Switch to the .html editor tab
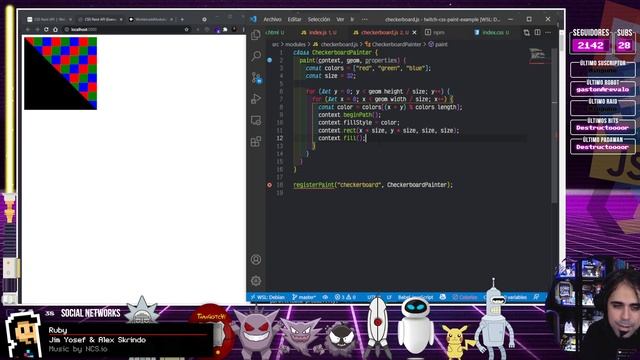Screen dimensions: 640x360 tap(275, 32)
